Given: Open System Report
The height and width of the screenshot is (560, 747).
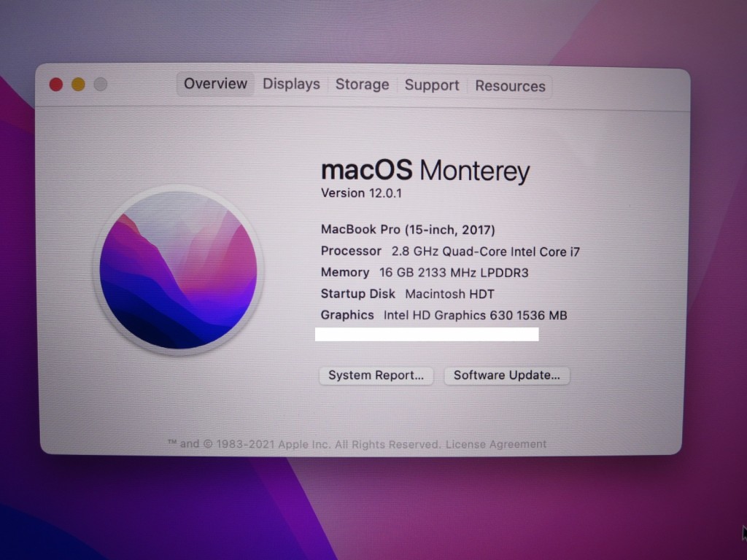Looking at the screenshot, I should tap(376, 376).
